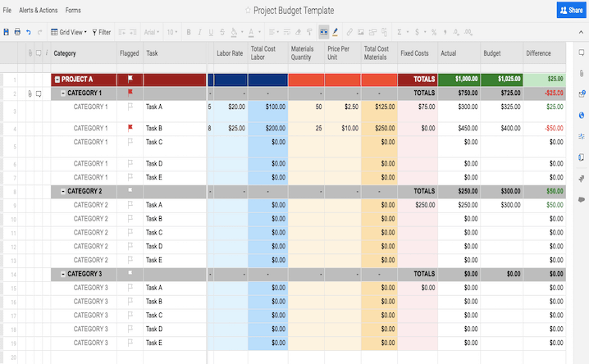Collapse the PROJECT A row
This screenshot has width=589, height=364.
(x=57, y=80)
